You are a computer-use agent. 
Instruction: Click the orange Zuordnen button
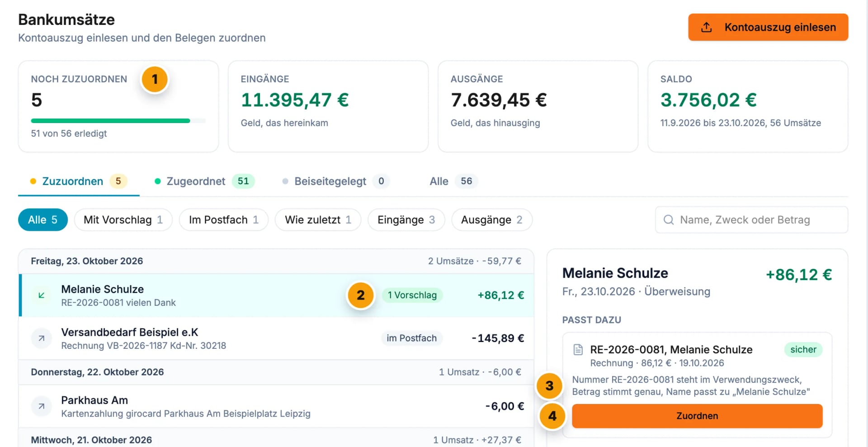[697, 416]
